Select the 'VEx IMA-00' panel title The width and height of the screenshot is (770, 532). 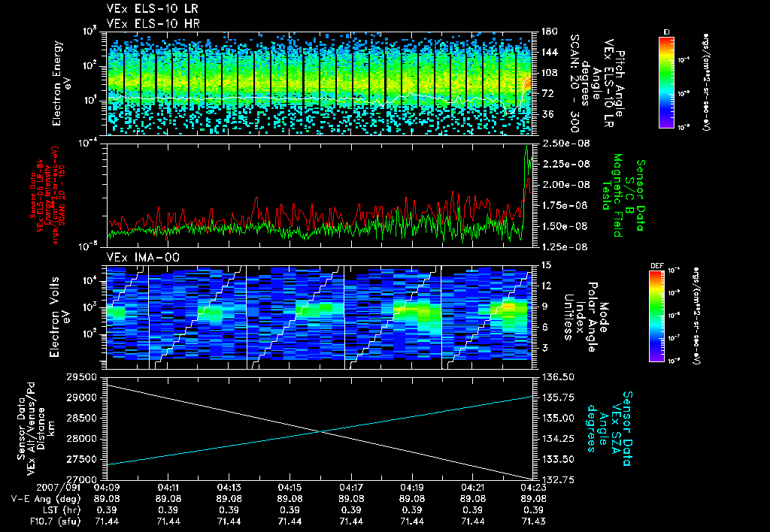[143, 257]
